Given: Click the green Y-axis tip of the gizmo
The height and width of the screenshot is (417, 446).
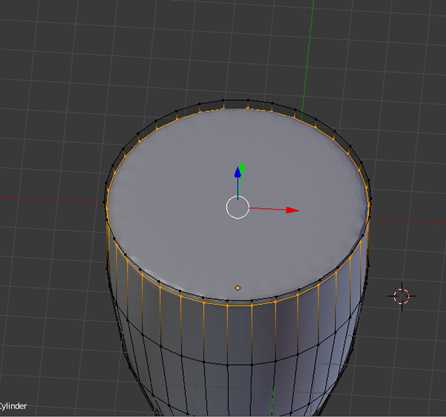Looking at the screenshot, I should 243,168.
